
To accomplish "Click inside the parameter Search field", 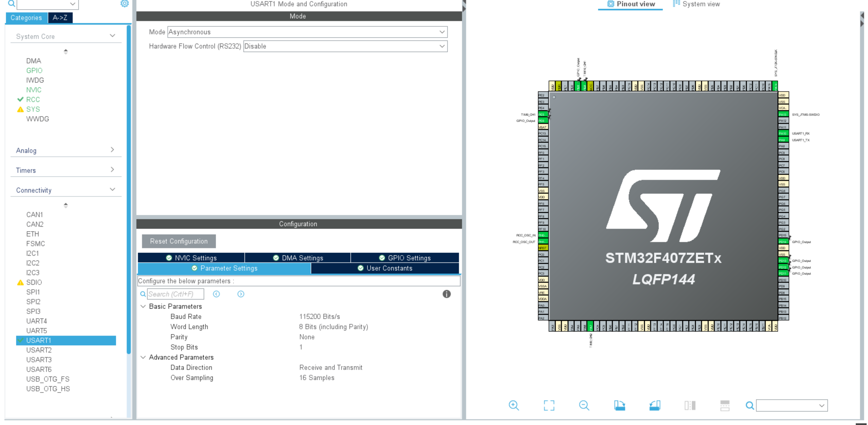I will point(176,294).
